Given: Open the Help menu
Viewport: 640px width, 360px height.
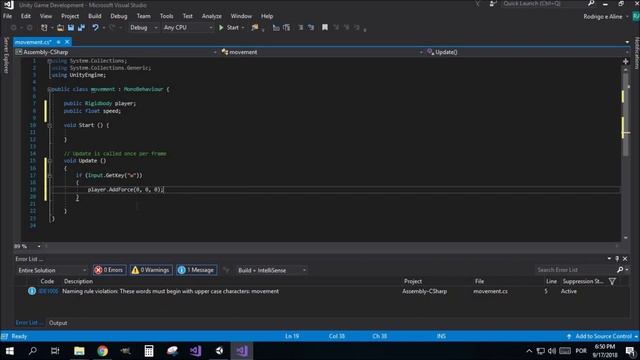Looking at the screenshot, I should pyautogui.click(x=267, y=16).
